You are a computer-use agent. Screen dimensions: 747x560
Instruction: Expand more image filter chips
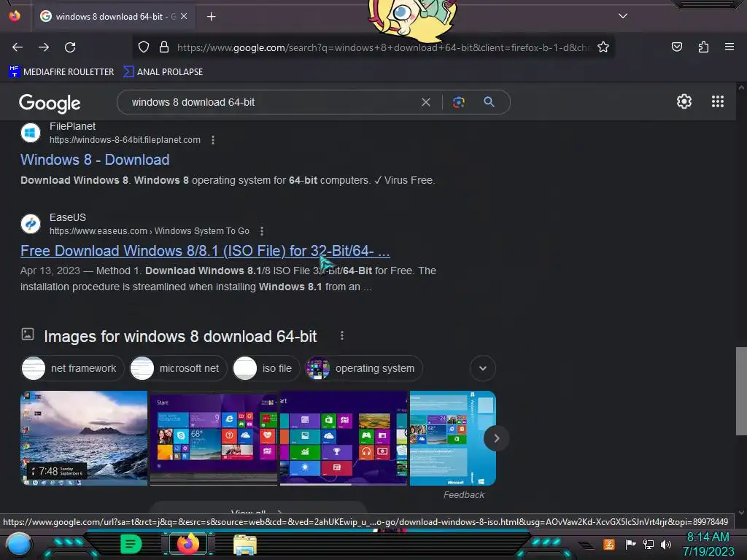pyautogui.click(x=483, y=368)
